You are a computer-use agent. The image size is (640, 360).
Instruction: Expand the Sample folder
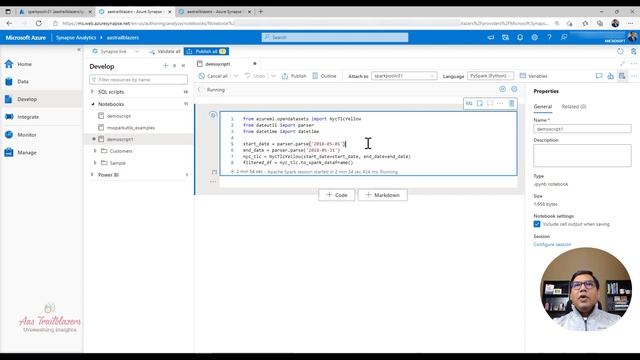pos(95,163)
